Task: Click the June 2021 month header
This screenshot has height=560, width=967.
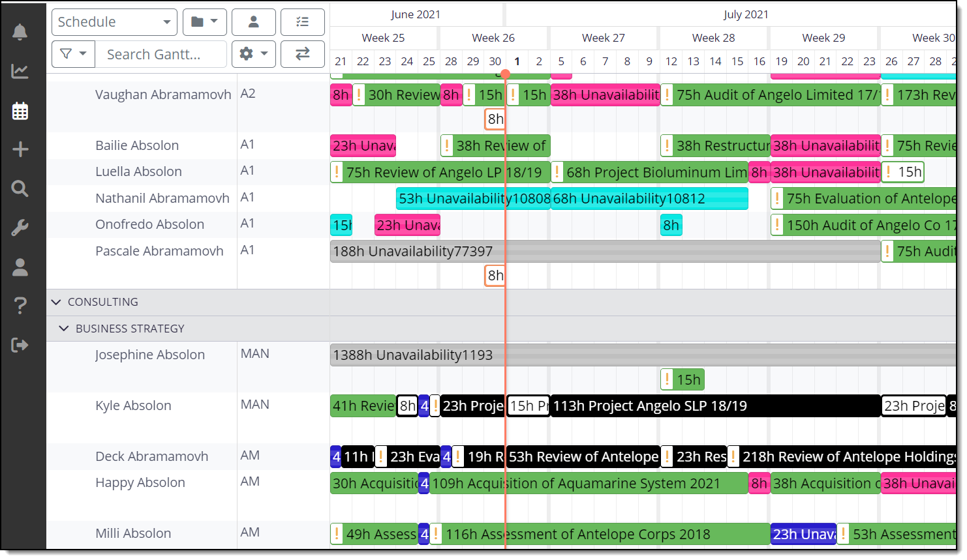Action: pyautogui.click(x=416, y=14)
